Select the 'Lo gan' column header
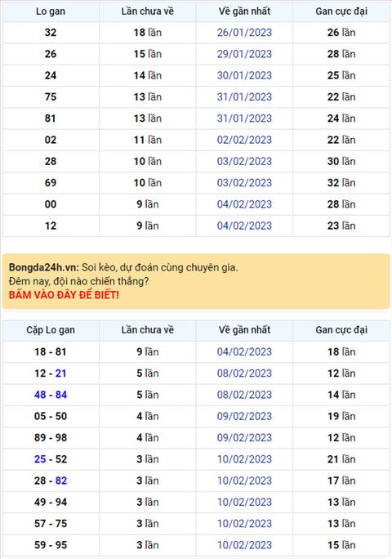 pyautogui.click(x=51, y=11)
